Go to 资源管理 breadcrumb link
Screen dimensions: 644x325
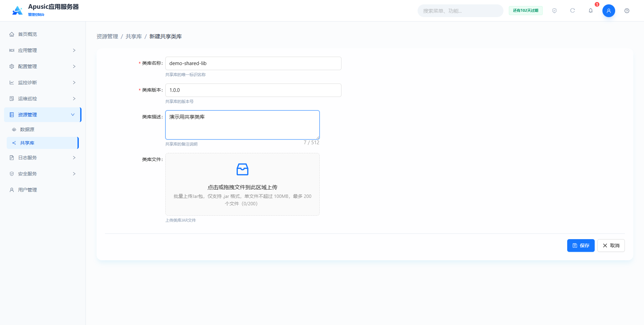coord(107,36)
